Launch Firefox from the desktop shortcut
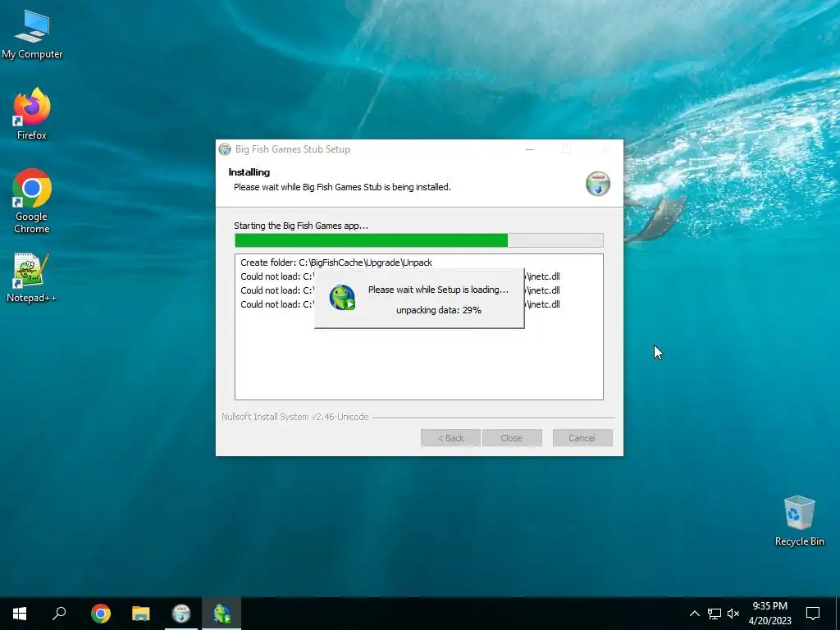Viewport: 840px width, 630px height. [x=32, y=114]
